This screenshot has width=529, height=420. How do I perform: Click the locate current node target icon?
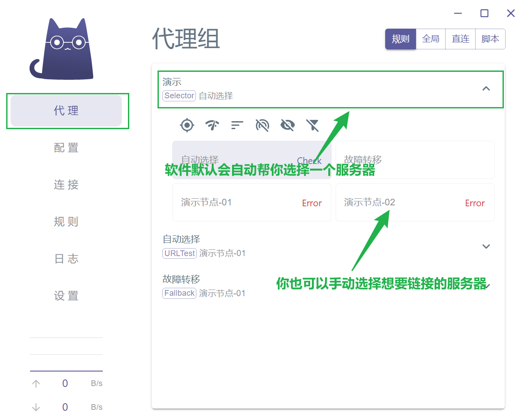[x=187, y=125]
